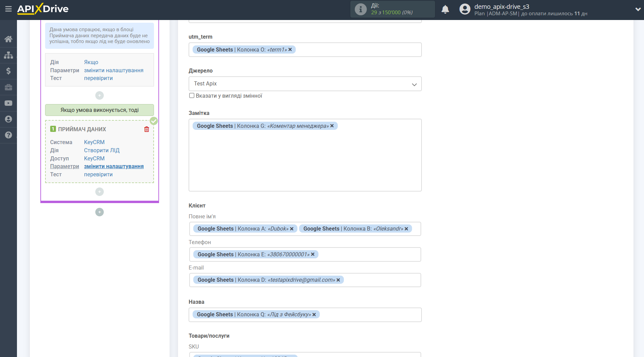This screenshot has height=357, width=644.
Task: Remove the 380670000001 phone tag
Action: [313, 254]
